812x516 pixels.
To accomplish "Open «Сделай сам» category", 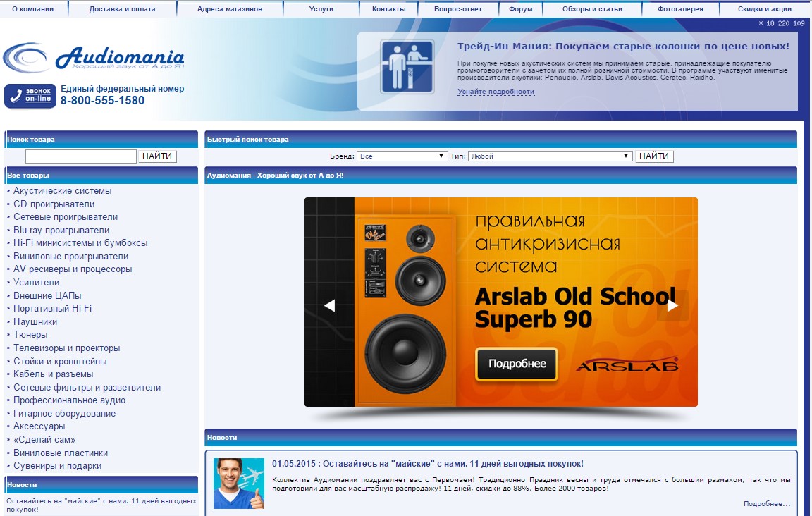I will coord(44,440).
